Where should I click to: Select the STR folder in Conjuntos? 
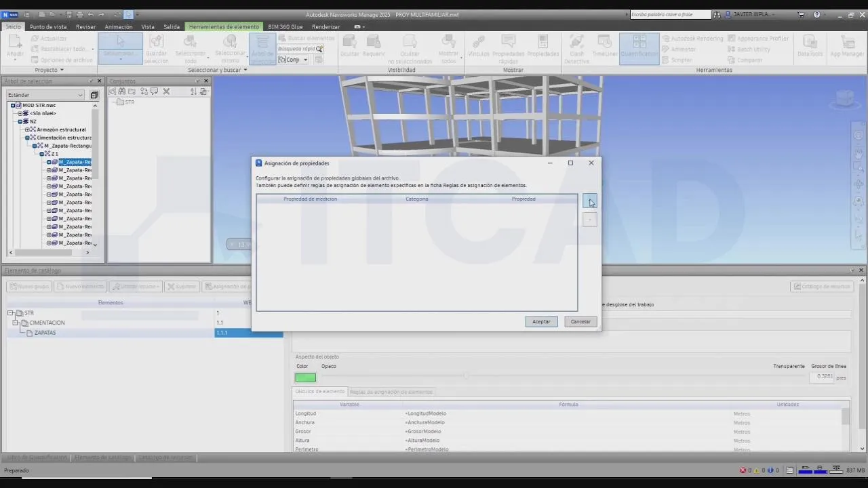[125, 102]
